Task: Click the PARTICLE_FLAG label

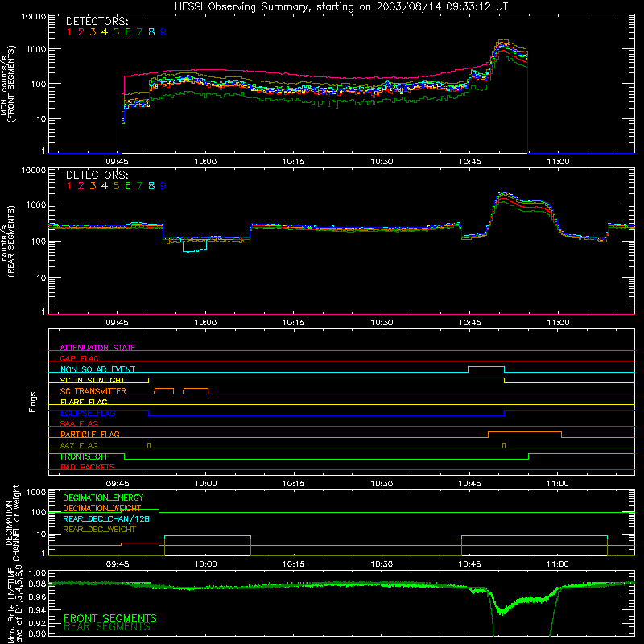Action: pyautogui.click(x=90, y=435)
